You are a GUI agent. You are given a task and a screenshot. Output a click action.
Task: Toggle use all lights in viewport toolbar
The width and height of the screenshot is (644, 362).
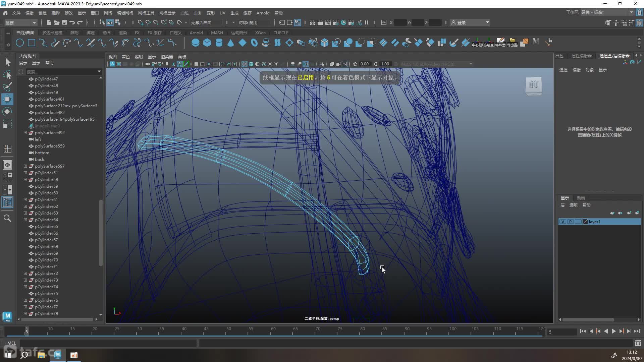276,64
